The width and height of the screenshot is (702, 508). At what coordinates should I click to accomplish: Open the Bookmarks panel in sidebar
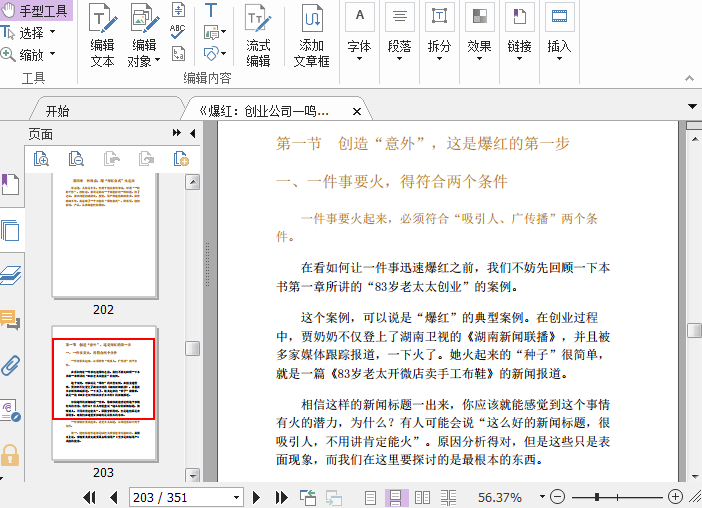coord(10,185)
